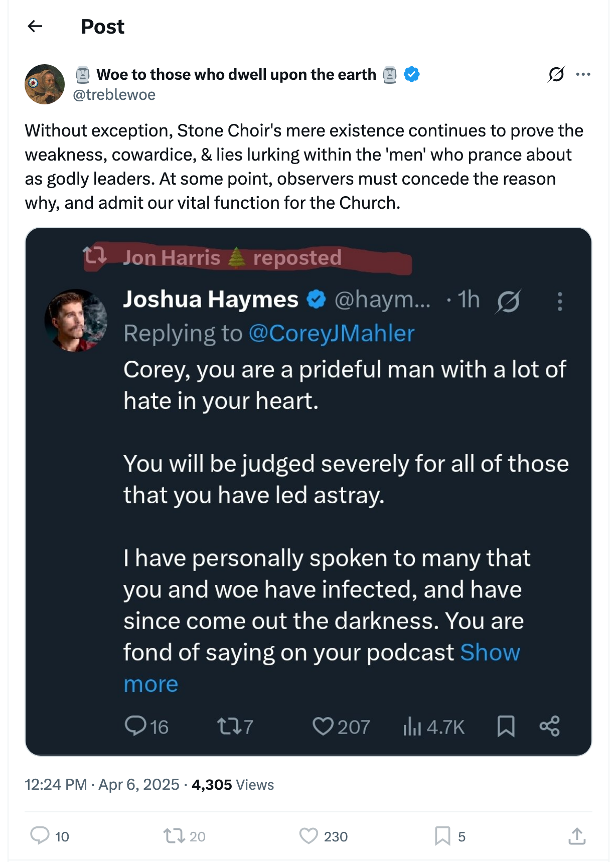Screen dimensions: 616x862
Task: Click the back arrow next to Post
Action: click(x=35, y=26)
